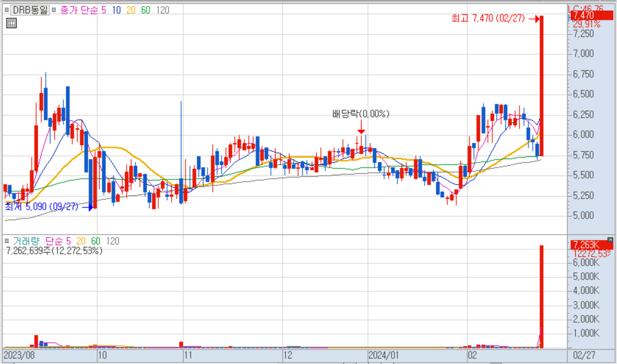Image resolution: width=617 pixels, height=364 pixels.
Task: Click the 12 month date axis label
Action: click(x=288, y=355)
